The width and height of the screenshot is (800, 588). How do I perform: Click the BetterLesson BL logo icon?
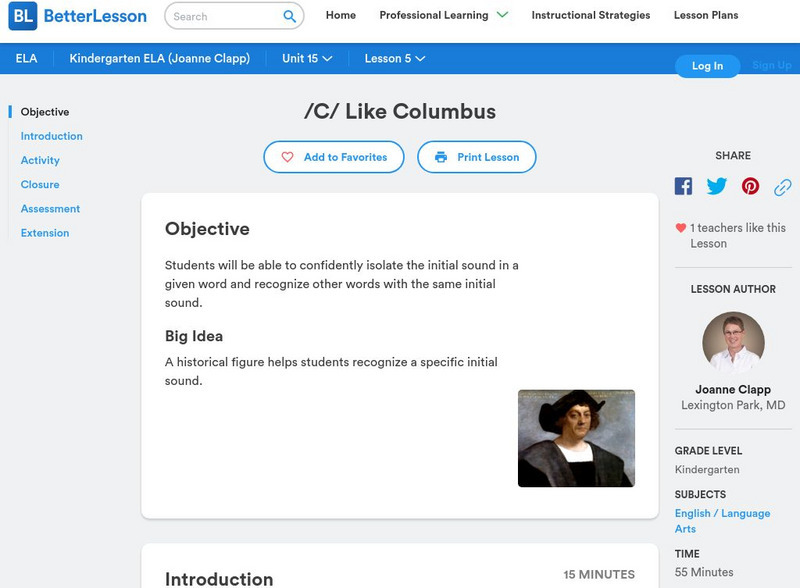(22, 16)
